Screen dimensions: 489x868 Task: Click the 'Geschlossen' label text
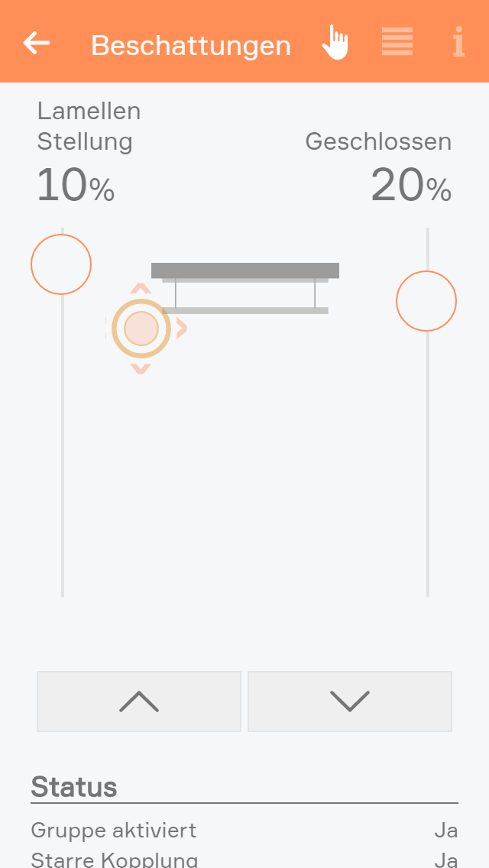378,141
